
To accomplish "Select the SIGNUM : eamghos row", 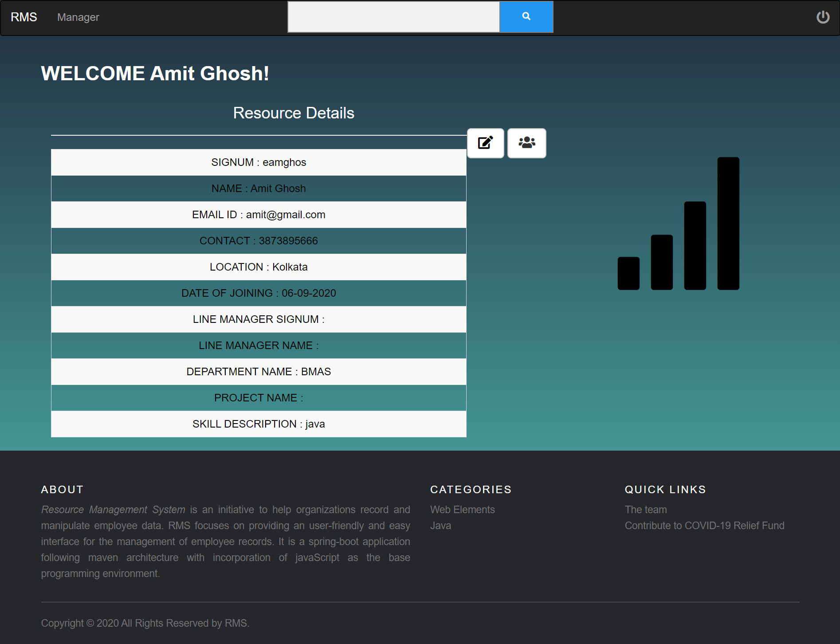I will 259,162.
